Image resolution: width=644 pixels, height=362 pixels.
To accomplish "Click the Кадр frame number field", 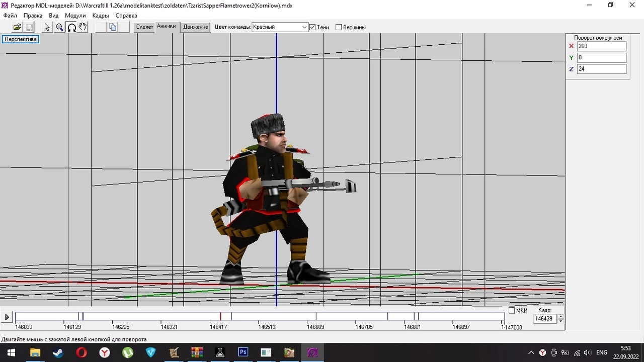I will 545,319.
